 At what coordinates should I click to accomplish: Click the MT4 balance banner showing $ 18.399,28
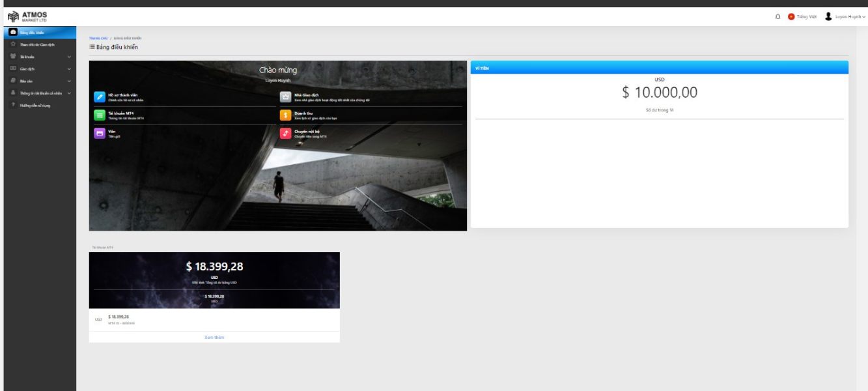[x=214, y=280]
